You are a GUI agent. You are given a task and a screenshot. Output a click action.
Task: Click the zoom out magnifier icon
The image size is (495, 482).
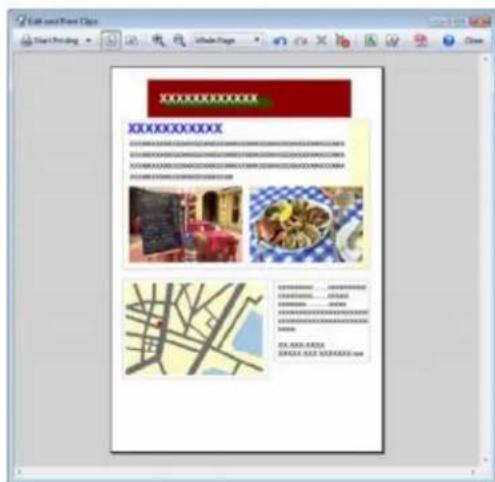179,41
